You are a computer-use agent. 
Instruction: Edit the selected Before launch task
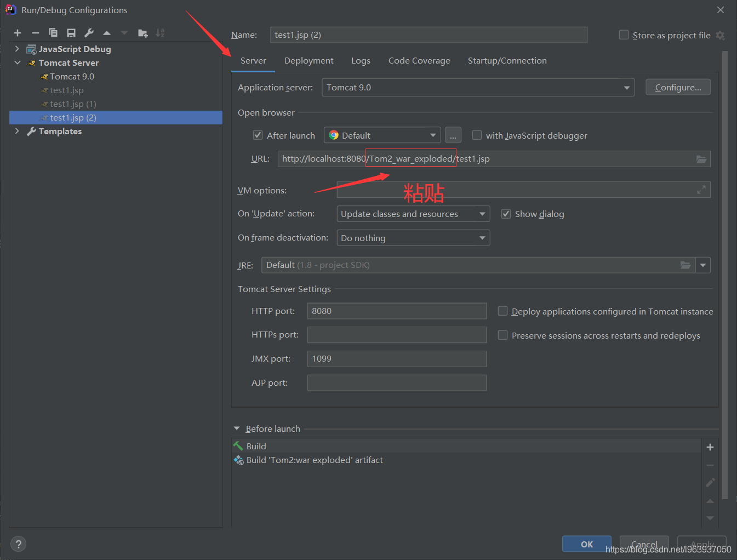(710, 483)
